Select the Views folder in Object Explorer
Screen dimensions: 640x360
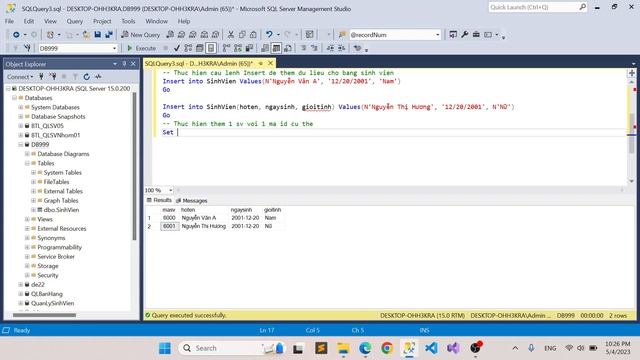click(45, 219)
